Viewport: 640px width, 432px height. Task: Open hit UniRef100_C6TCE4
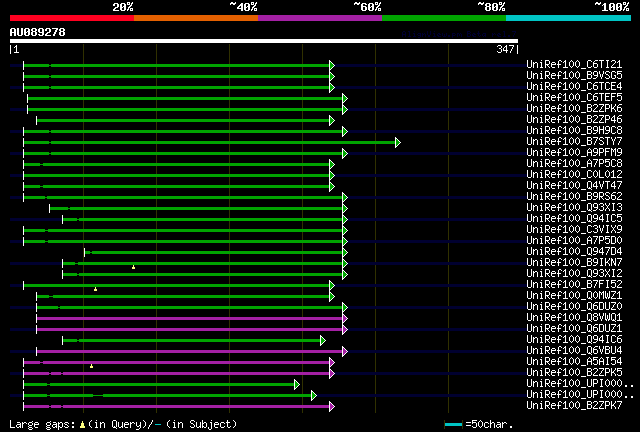574,86
